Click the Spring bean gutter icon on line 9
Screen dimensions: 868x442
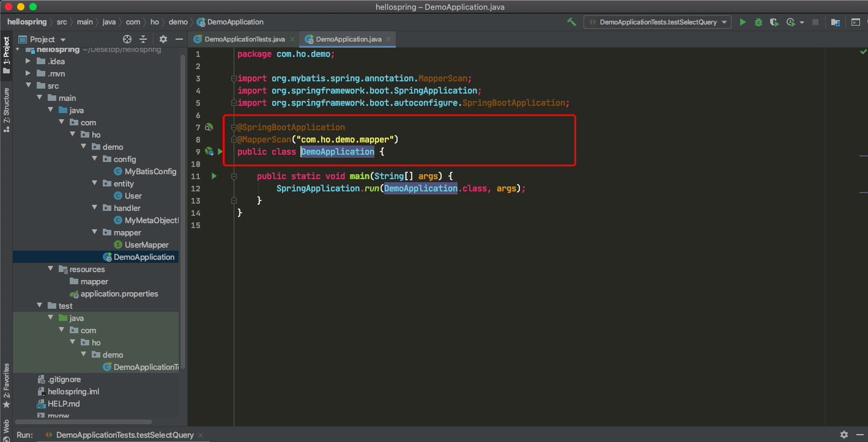pos(209,152)
